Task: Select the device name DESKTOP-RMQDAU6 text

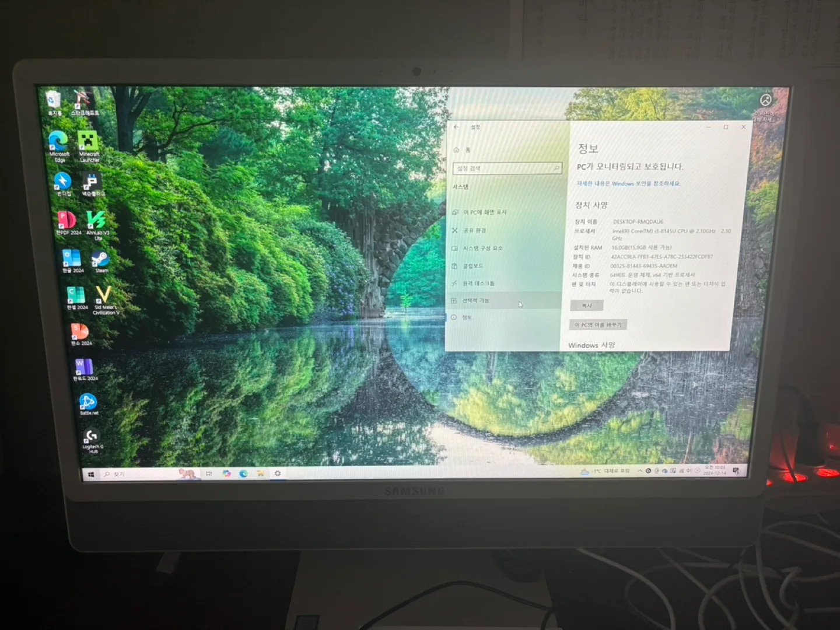Action: [638, 222]
